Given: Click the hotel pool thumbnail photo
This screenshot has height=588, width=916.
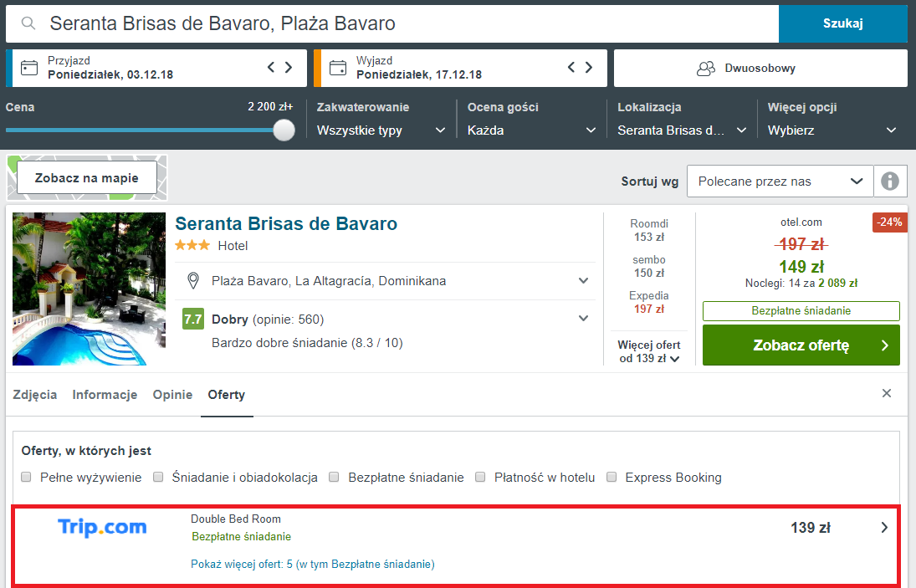Looking at the screenshot, I should (x=89, y=289).
